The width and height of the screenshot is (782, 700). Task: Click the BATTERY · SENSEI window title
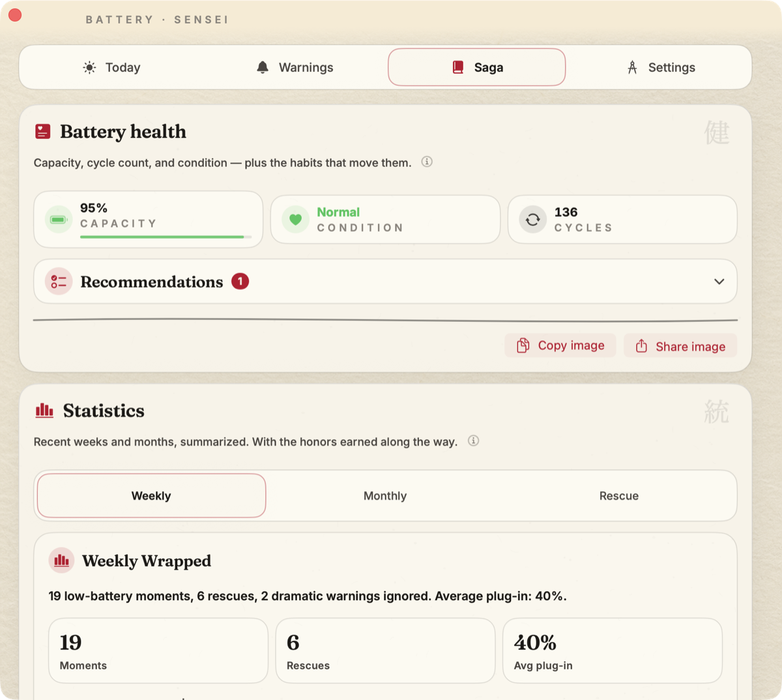pyautogui.click(x=157, y=20)
